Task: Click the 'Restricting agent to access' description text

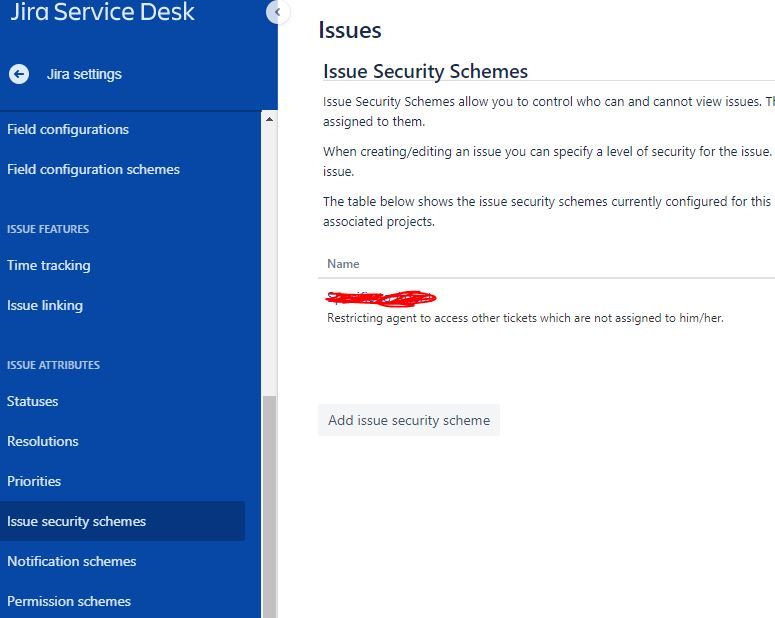Action: coord(525,318)
